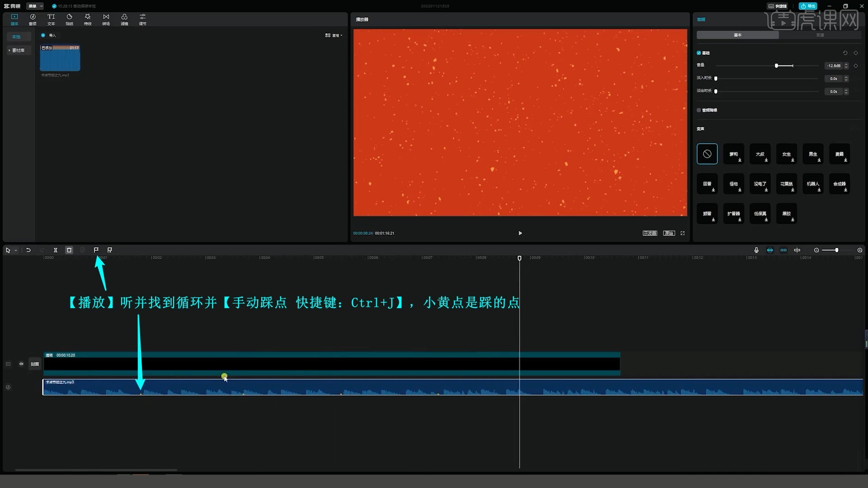Choose the 机器人 robot voice effect
This screenshot has width=868, height=488.
coord(813,184)
